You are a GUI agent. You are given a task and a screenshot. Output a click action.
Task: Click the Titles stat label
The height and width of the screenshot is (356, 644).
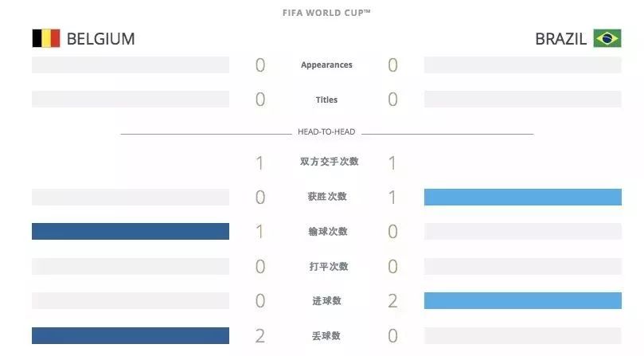(x=326, y=100)
